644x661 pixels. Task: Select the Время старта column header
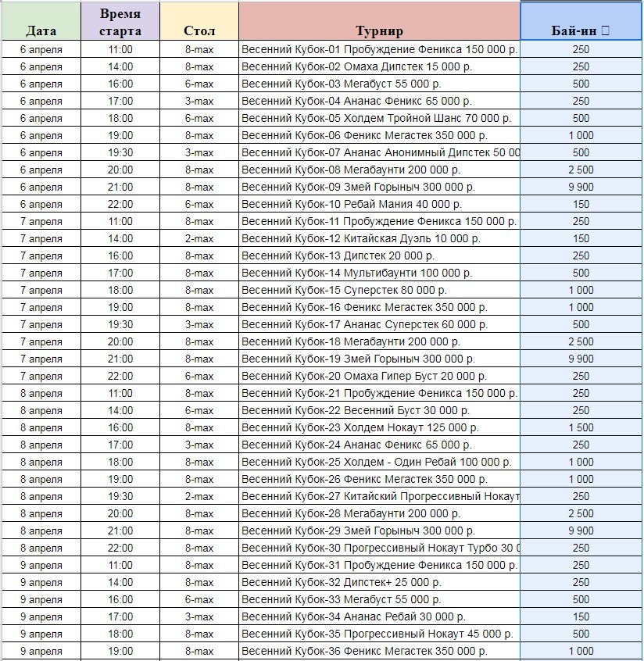(x=120, y=23)
